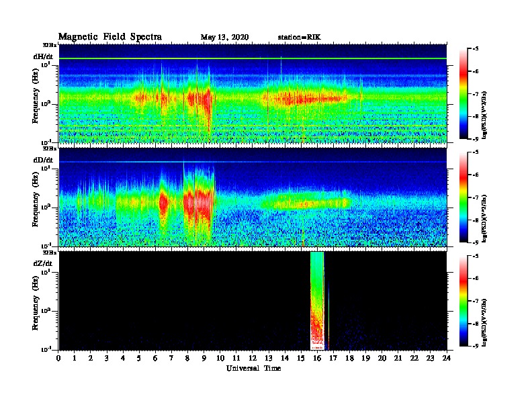Click hour 1 on Universal Time axis
Viewport: 532px width, 411px height.
(75, 358)
